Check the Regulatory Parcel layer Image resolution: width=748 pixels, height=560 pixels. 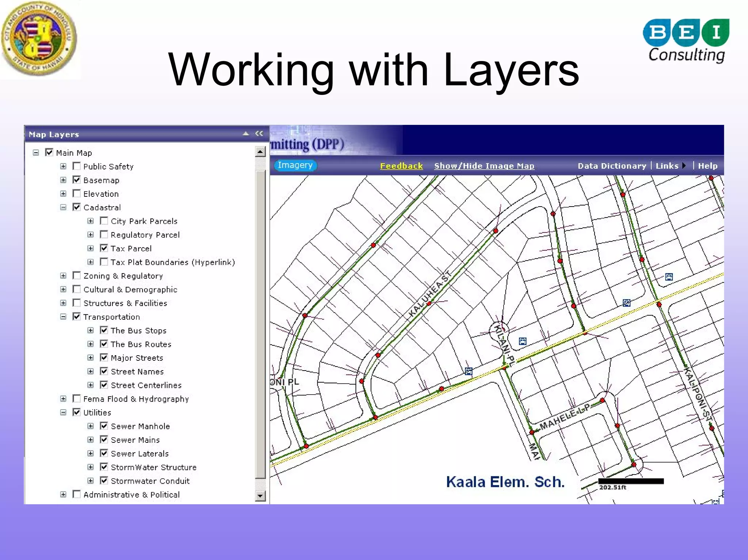pos(104,234)
